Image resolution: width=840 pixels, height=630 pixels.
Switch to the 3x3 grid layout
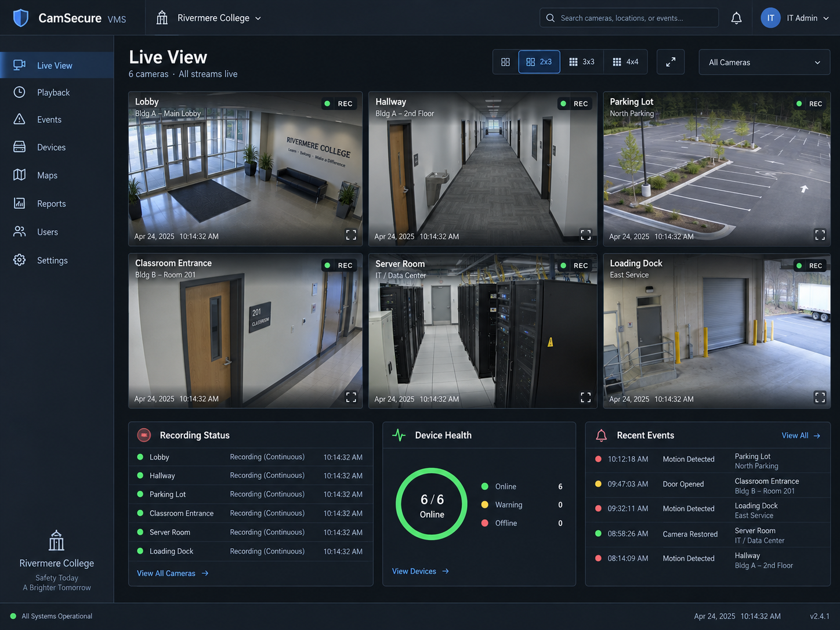tap(582, 62)
